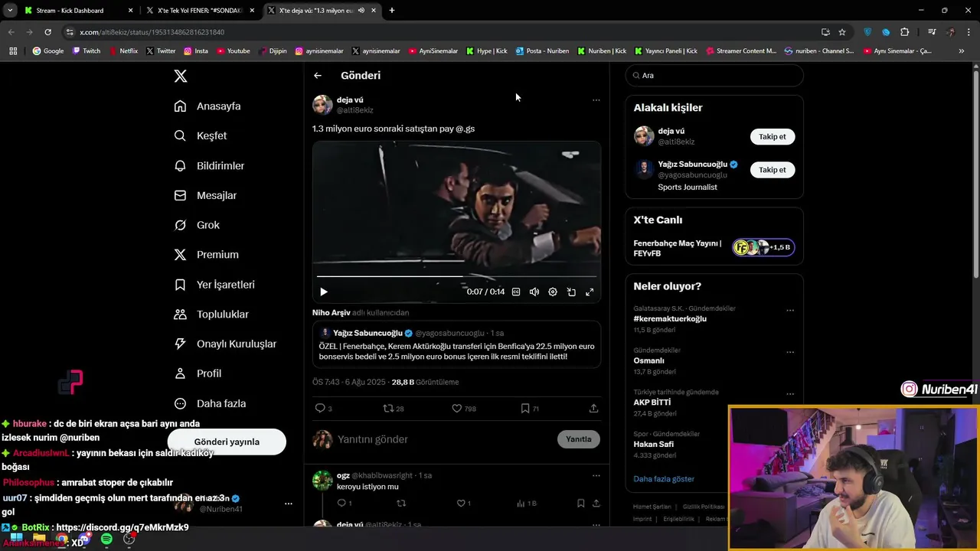Open browser extensions puzzle icon
Image resolution: width=980 pixels, height=551 pixels.
point(905,32)
